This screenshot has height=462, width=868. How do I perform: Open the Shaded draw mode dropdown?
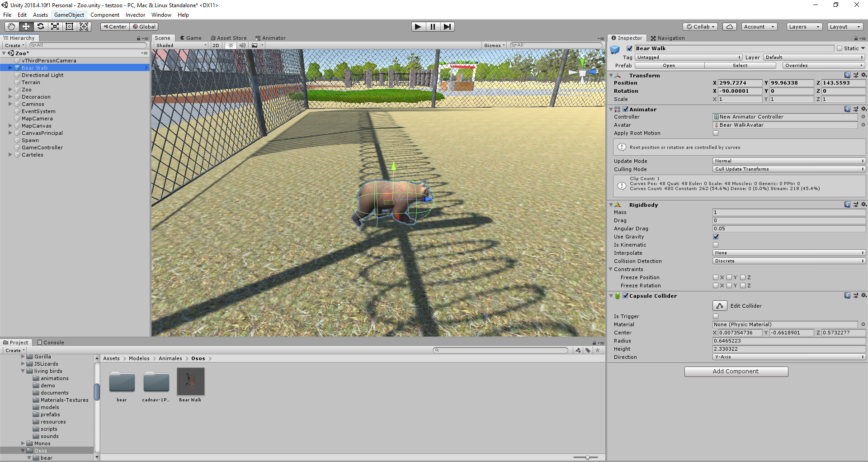tap(181, 45)
